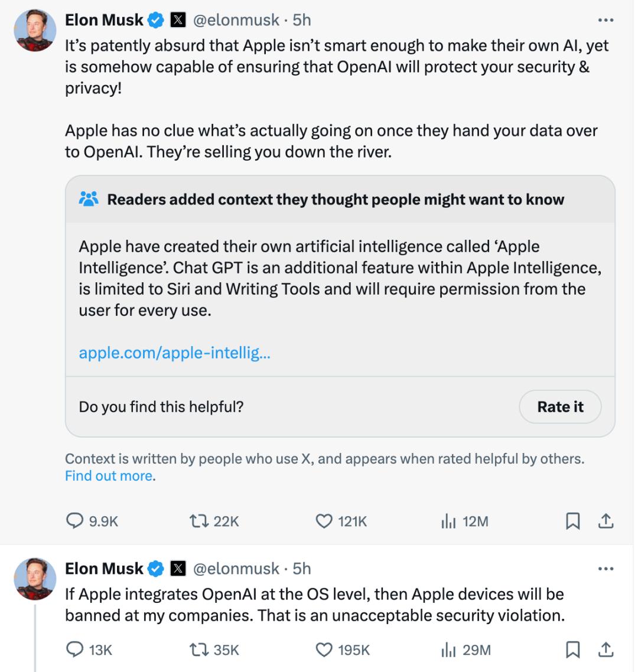Repost the second tweet (35K)
Screen dimensions: 638x672
point(197,650)
